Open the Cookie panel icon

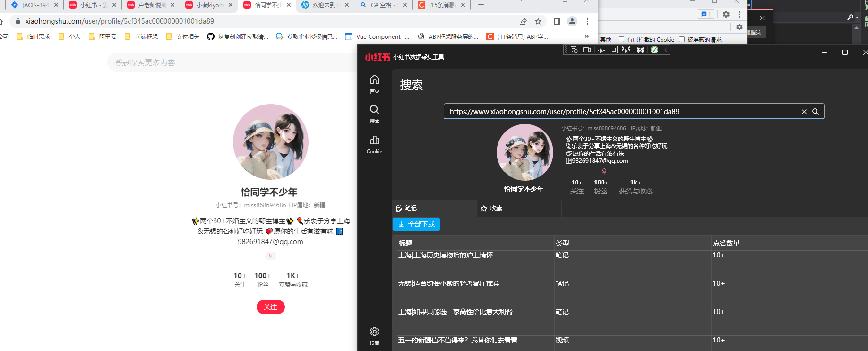click(x=375, y=144)
